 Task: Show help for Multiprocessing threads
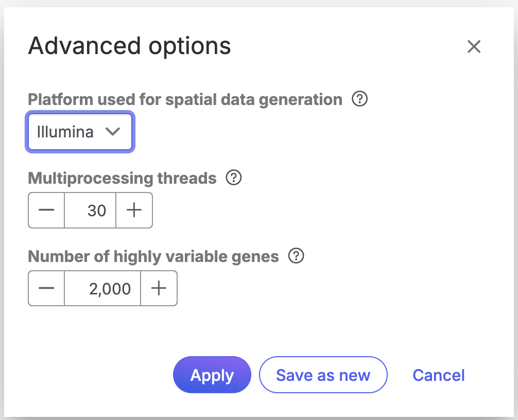click(x=234, y=178)
